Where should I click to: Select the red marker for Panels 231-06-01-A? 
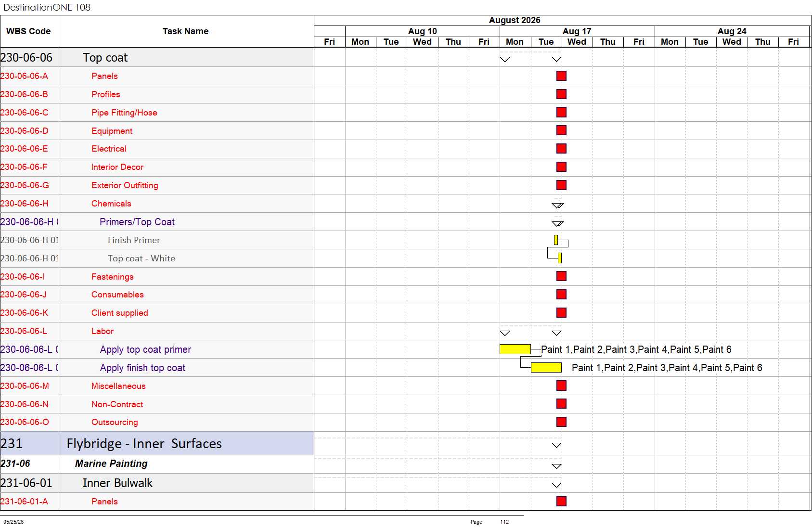point(561,502)
